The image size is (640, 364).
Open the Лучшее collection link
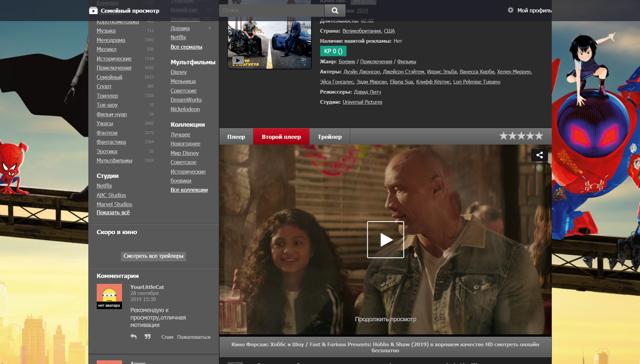[180, 134]
